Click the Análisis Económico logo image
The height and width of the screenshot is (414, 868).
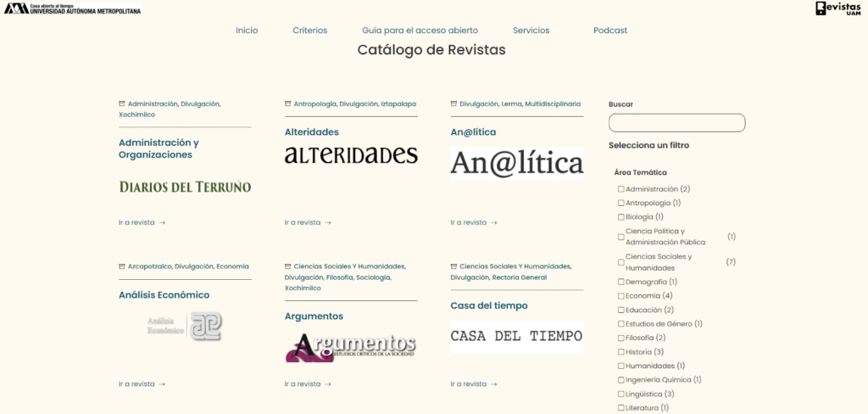point(185,326)
